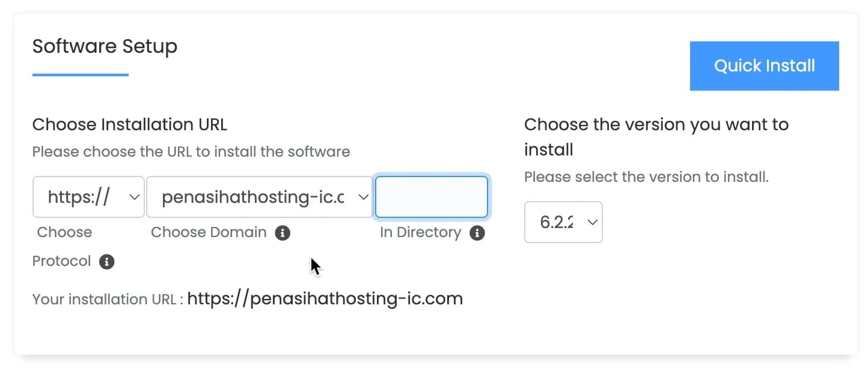Expand the Choose Protocol dropdown list
The width and height of the screenshot is (868, 371).
click(x=88, y=197)
